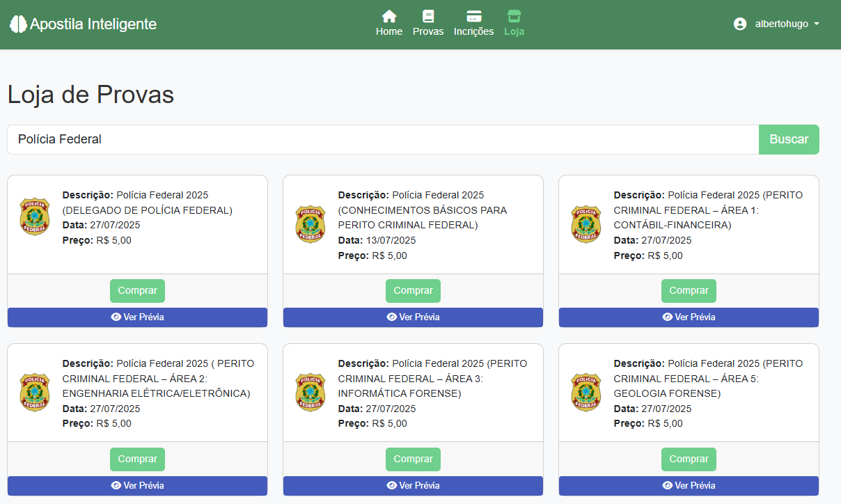Viewport: 841px width, 504px height.
Task: Click Conhecimentos Básicos date 13/07/2025
Action: [391, 240]
